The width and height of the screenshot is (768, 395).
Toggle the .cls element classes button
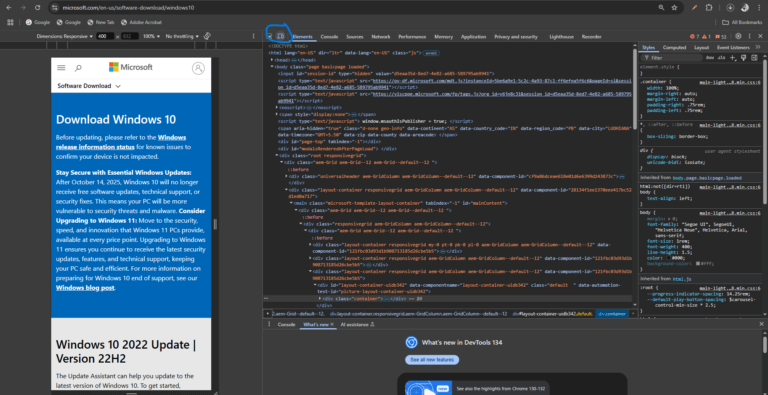pyautogui.click(x=721, y=58)
